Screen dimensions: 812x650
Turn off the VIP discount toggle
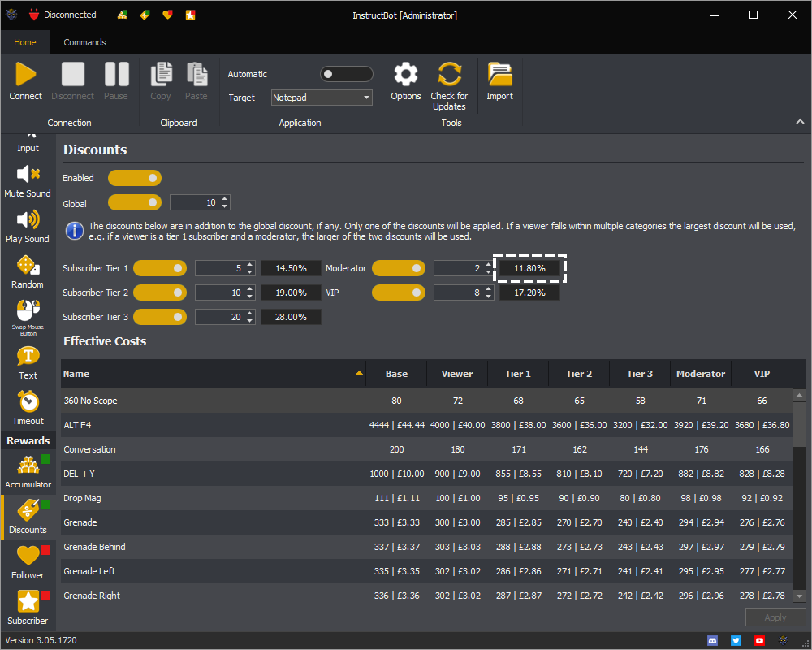tap(398, 292)
